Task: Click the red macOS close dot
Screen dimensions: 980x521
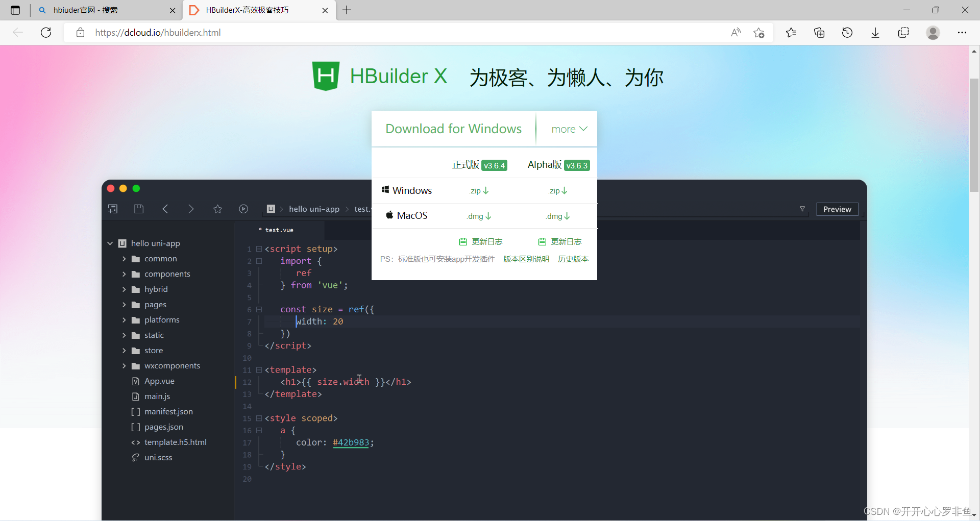Action: tap(111, 188)
